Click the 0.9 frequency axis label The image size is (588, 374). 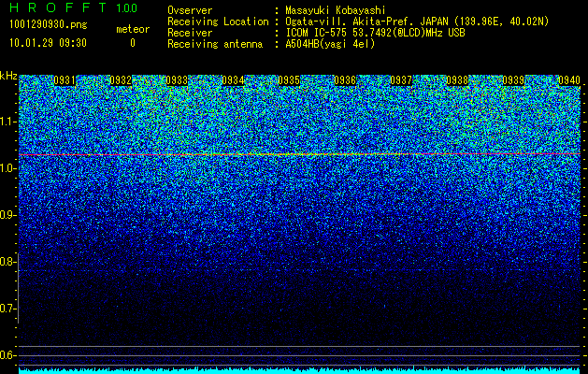[7, 215]
